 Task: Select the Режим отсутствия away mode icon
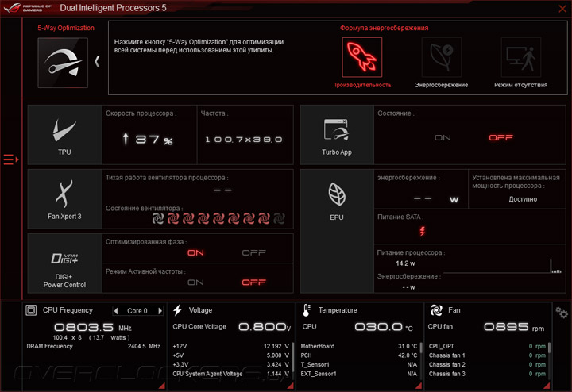coord(521,57)
